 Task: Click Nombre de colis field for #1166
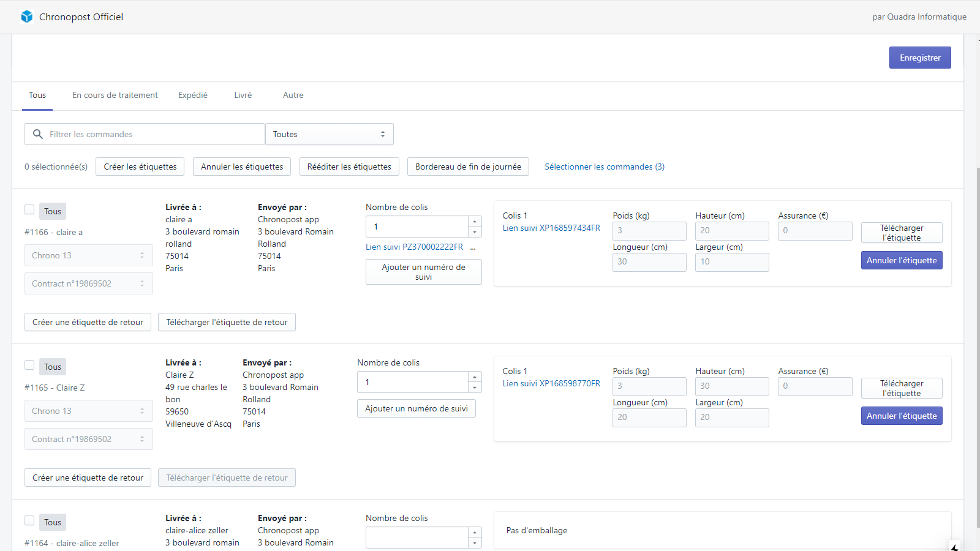(x=417, y=227)
